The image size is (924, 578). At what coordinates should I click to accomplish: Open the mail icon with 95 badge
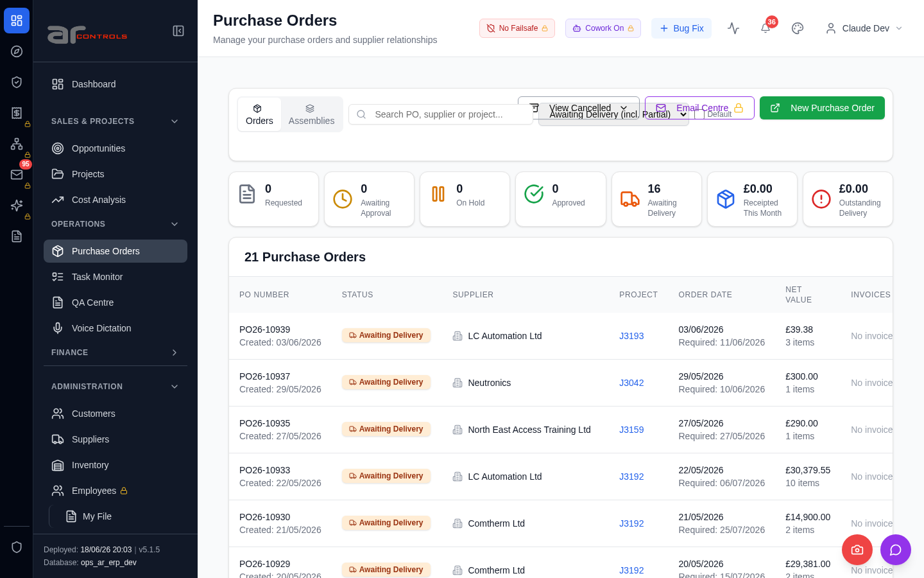[x=17, y=175]
